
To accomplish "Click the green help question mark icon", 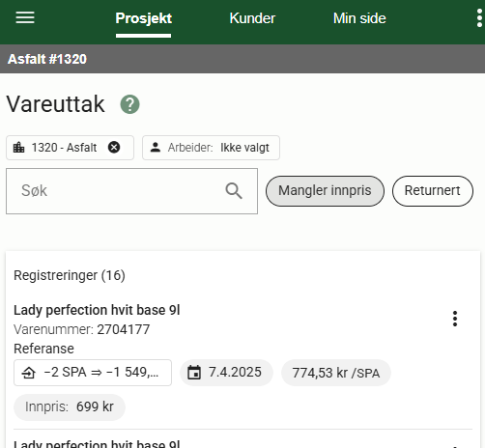I will (x=129, y=104).
